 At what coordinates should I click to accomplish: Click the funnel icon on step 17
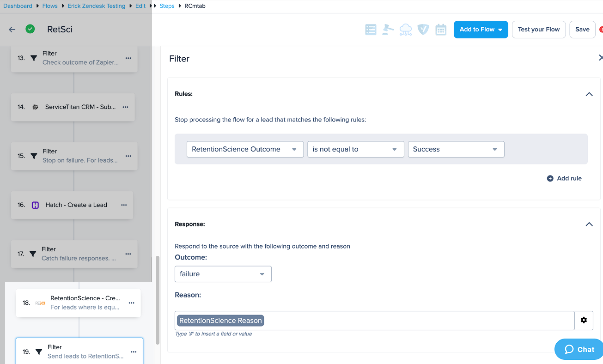pos(33,254)
